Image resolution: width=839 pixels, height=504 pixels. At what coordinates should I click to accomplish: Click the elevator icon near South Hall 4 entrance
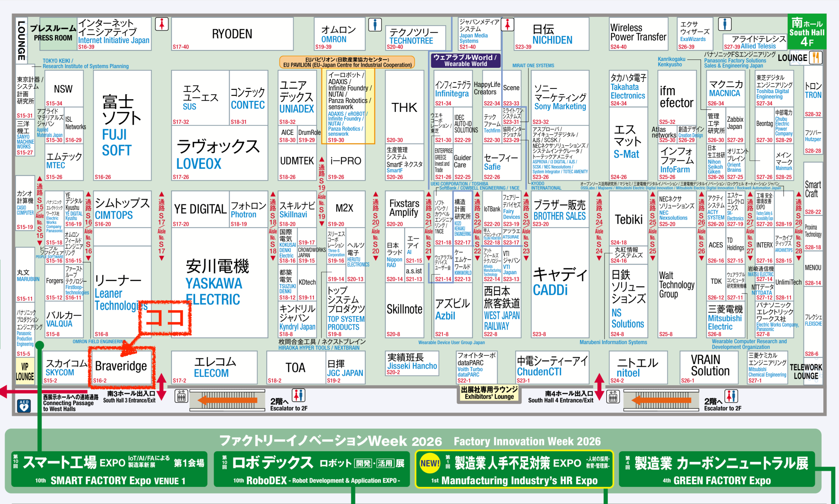[613, 396]
